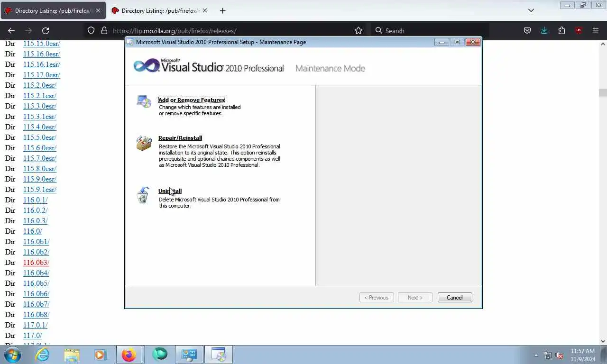Viewport: 607px width, 364px height.
Task: Close the Visual Studio setup window
Action: [473, 42]
